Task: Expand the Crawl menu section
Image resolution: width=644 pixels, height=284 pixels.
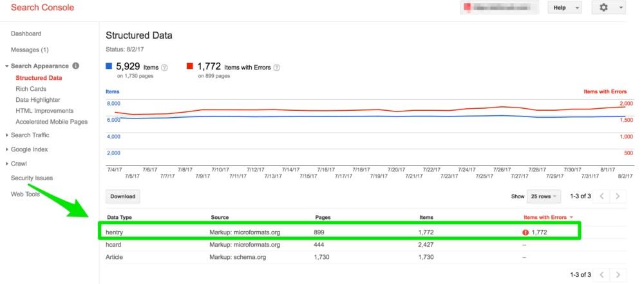Action: click(19, 164)
